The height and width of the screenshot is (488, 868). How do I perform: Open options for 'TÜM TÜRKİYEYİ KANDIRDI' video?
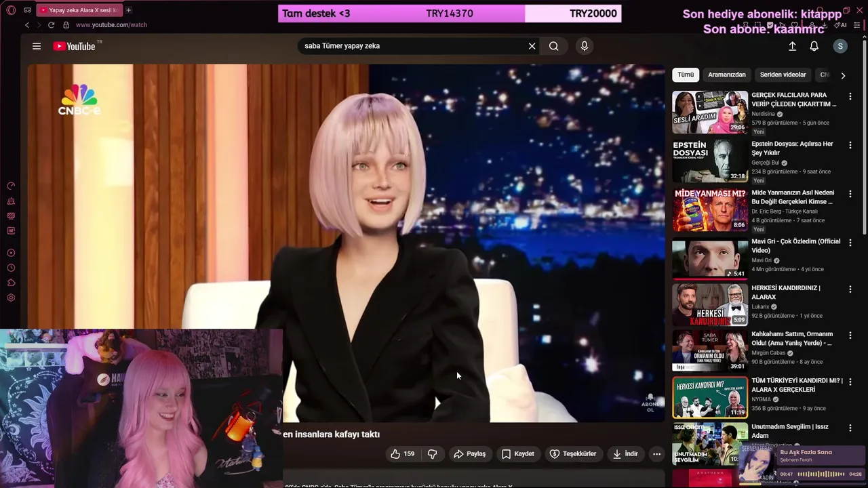[x=850, y=382]
